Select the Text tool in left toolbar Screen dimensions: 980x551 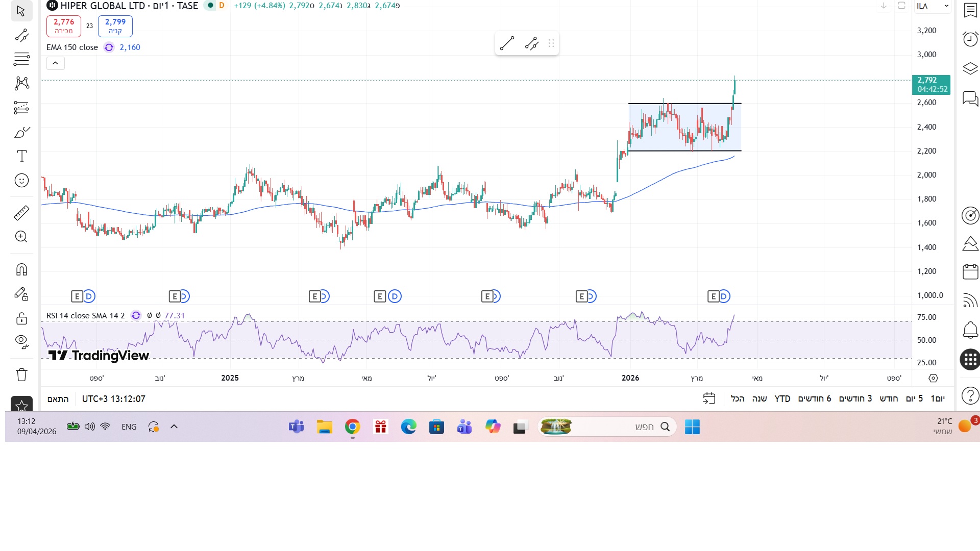click(x=21, y=156)
